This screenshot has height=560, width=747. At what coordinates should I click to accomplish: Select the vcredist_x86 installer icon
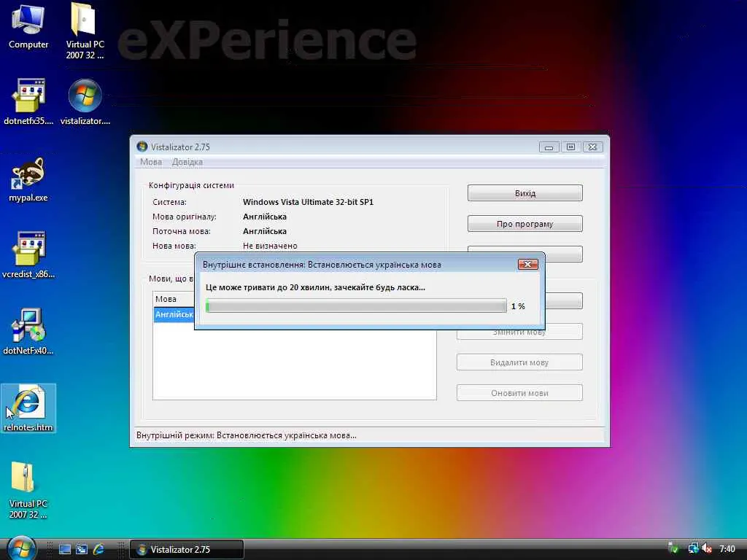click(28, 255)
